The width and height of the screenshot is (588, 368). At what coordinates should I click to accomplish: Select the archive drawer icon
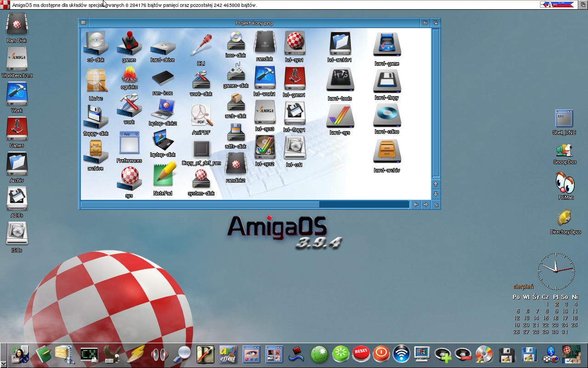[96, 152]
